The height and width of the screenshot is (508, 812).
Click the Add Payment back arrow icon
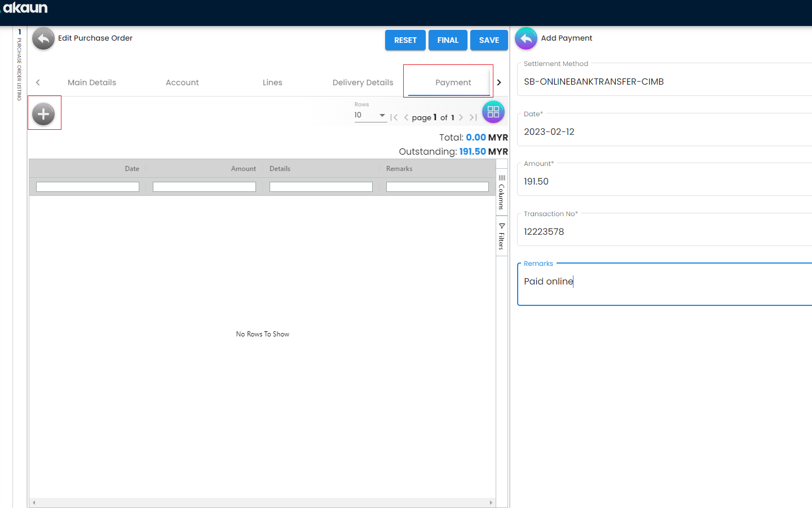(x=526, y=39)
